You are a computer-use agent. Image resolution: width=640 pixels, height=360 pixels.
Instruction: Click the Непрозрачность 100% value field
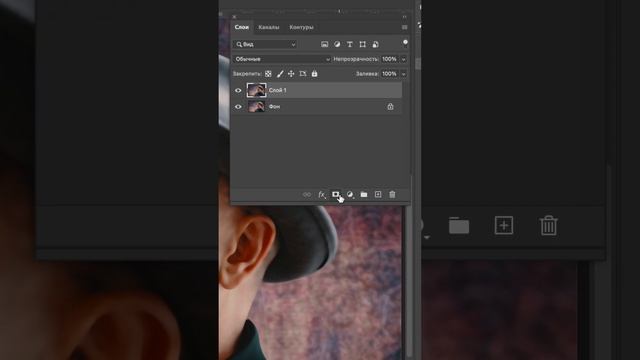click(x=389, y=59)
